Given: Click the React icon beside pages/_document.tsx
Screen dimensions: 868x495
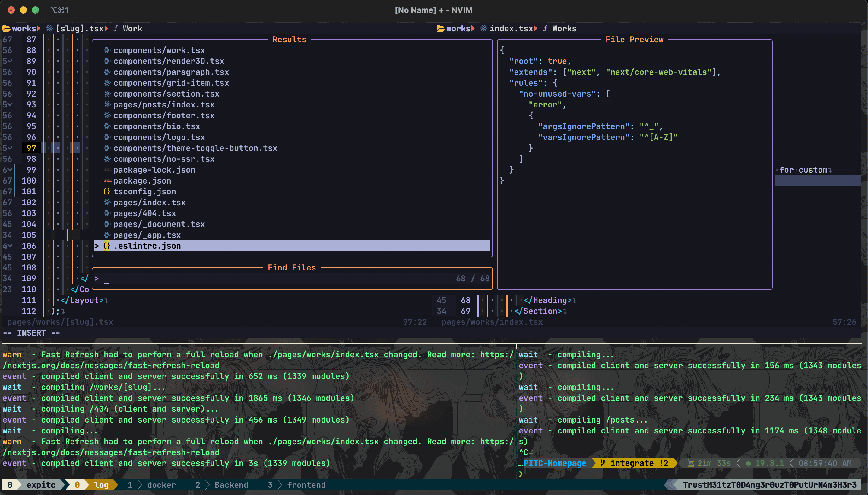Looking at the screenshot, I should [107, 224].
